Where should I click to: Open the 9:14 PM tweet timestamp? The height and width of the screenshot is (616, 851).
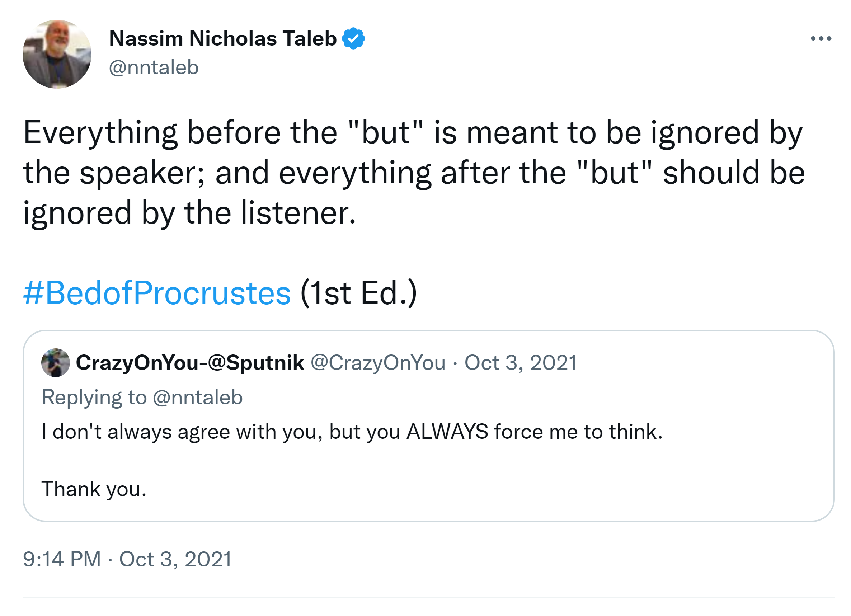point(127,559)
